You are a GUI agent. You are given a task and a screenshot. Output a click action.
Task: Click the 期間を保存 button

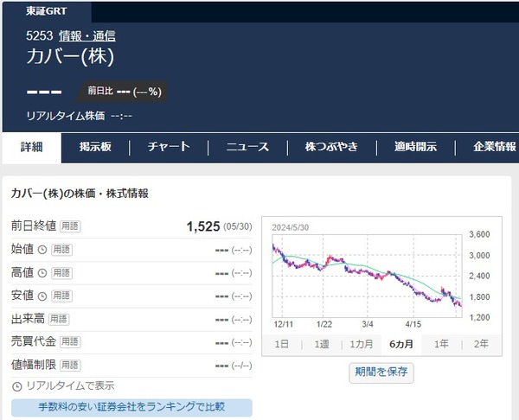pos(381,372)
